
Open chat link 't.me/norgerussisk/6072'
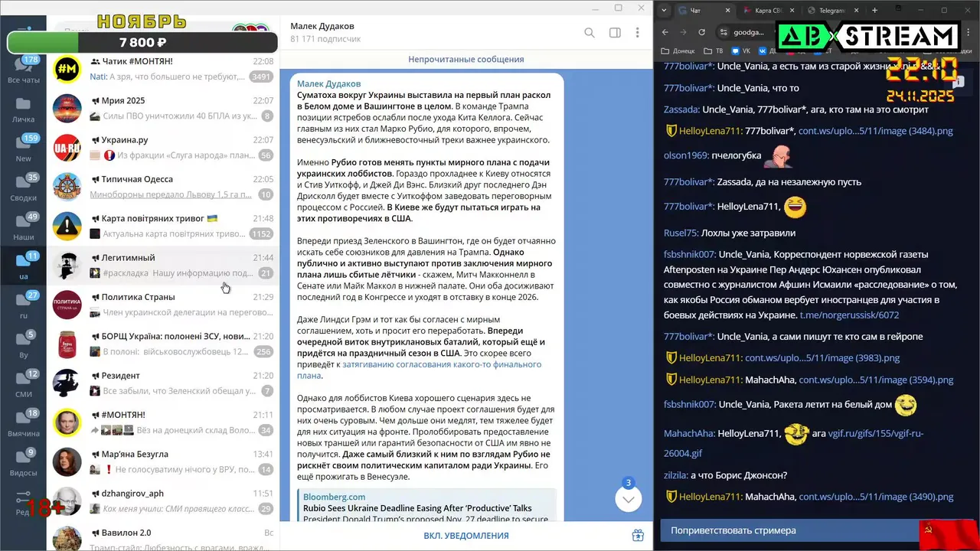pyautogui.click(x=849, y=315)
